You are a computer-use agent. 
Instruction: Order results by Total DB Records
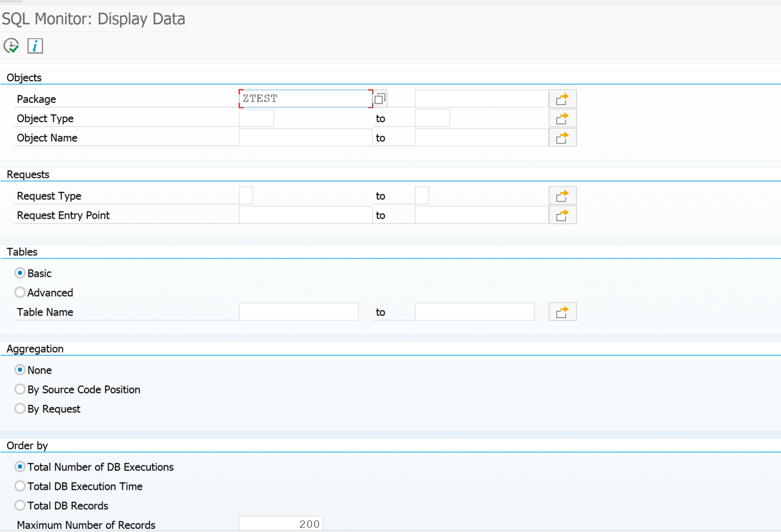tap(20, 505)
